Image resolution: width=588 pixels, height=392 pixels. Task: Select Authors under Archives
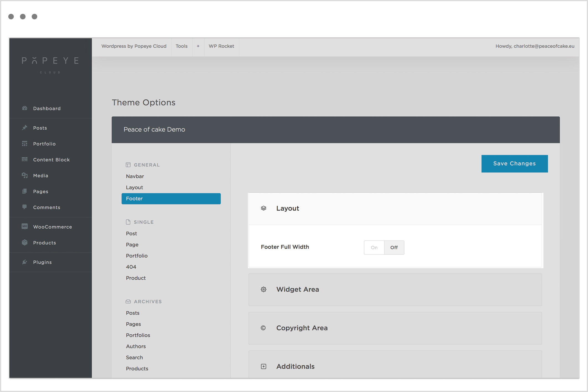pyautogui.click(x=136, y=346)
